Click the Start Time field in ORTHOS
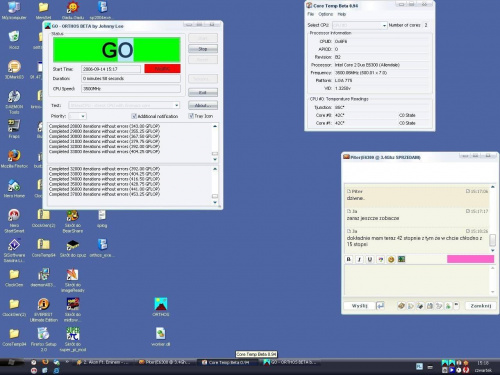This screenshot has height=375, width=500. [111, 69]
